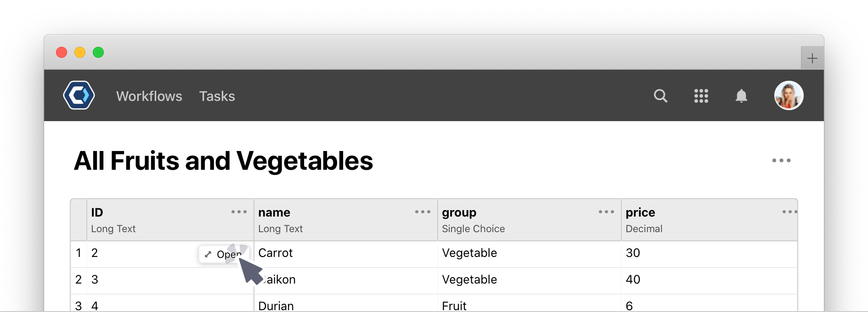Viewport: 868px width, 312px height.
Task: Go to Workflows
Action: [149, 96]
